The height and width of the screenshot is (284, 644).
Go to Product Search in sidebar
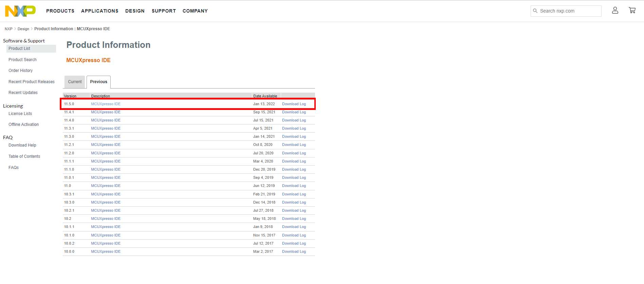22,60
